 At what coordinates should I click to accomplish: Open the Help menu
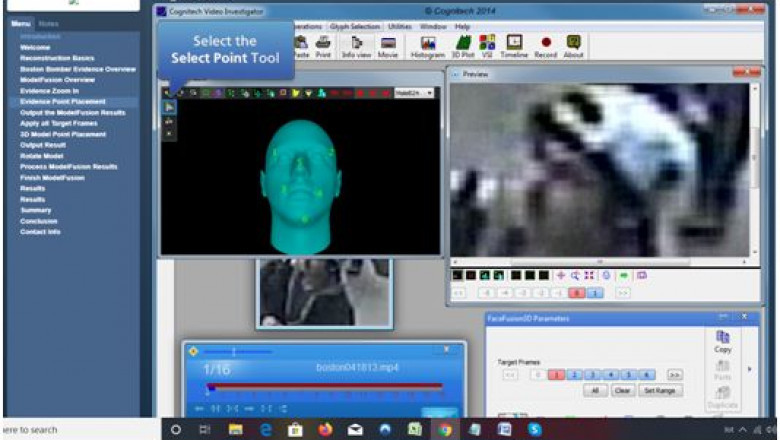pos(462,26)
